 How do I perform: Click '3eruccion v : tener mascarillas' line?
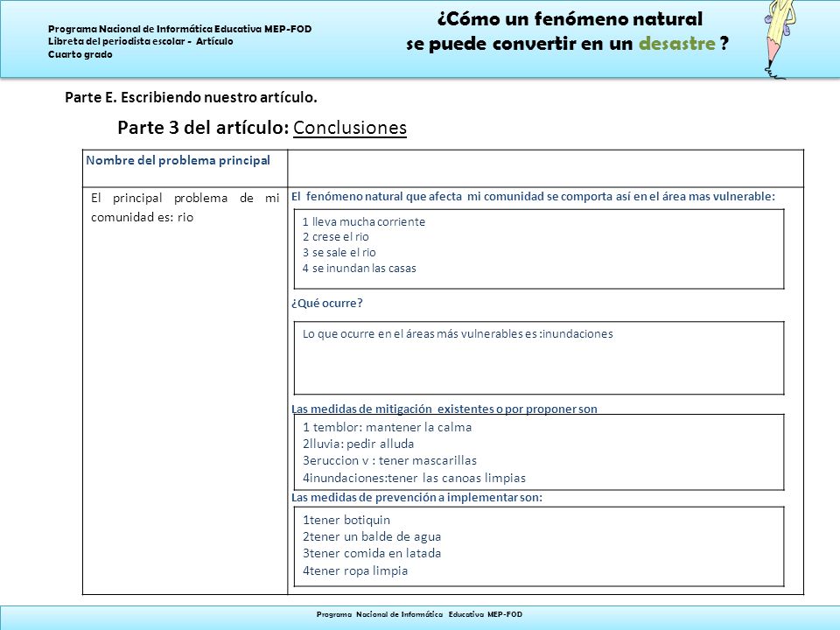(x=389, y=460)
